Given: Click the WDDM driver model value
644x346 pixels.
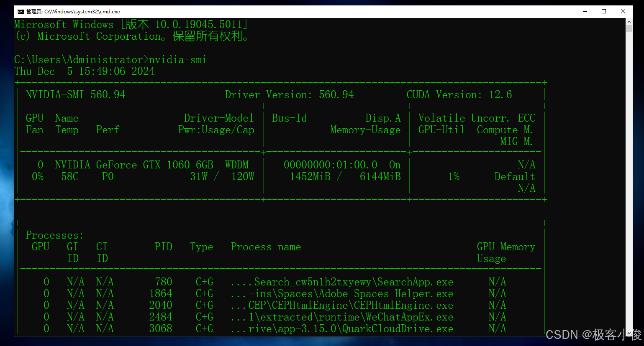Looking at the screenshot, I should [237, 165].
